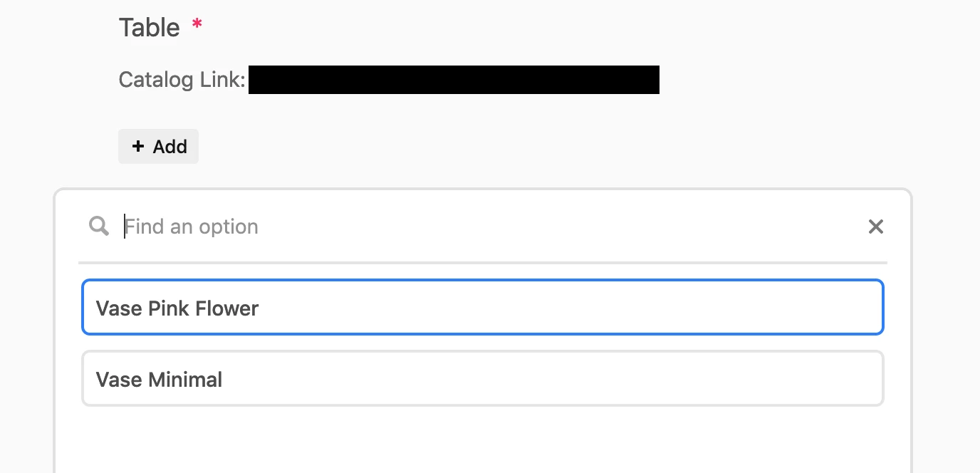The image size is (980, 473).
Task: Pick the highlighted Vase Pink Flower record
Action: pyautogui.click(x=483, y=307)
